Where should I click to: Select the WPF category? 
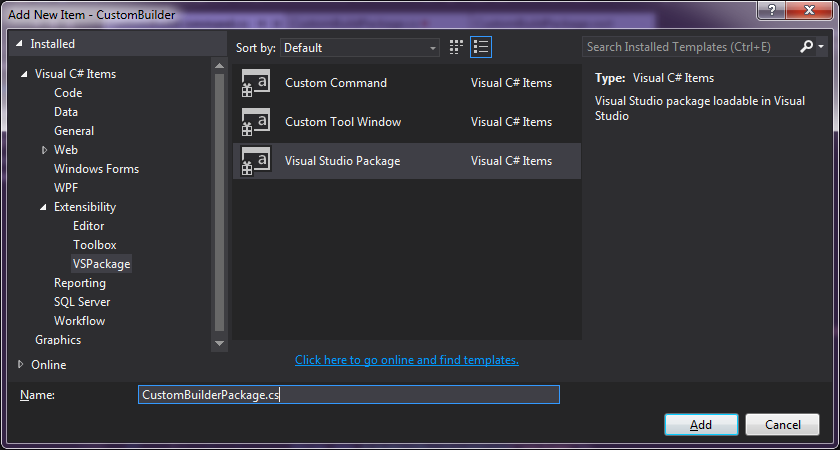(66, 188)
